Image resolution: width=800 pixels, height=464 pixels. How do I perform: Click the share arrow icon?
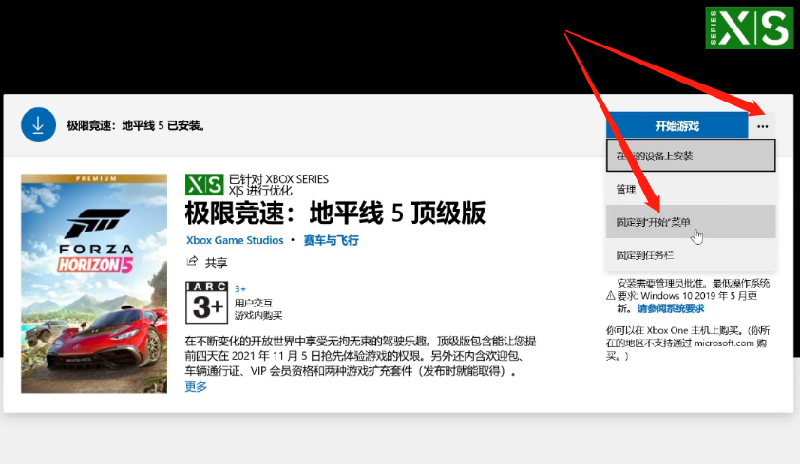click(x=192, y=262)
